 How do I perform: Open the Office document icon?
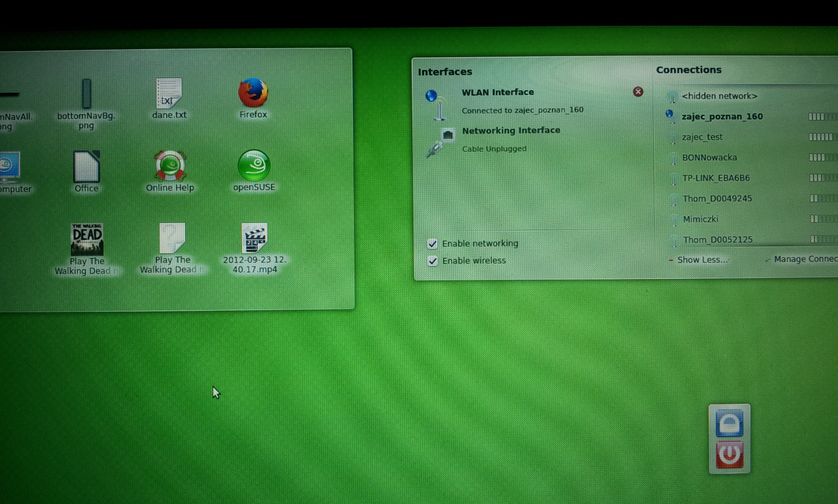click(86, 167)
